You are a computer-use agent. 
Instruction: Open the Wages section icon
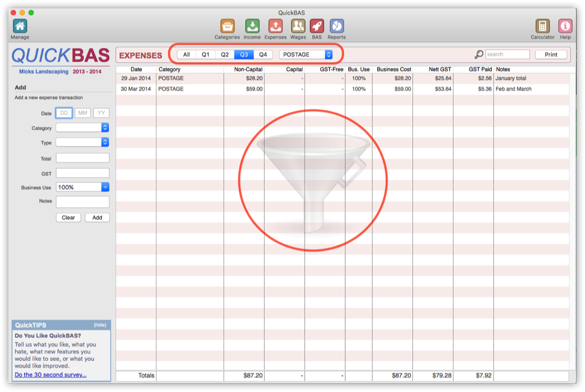point(298,25)
